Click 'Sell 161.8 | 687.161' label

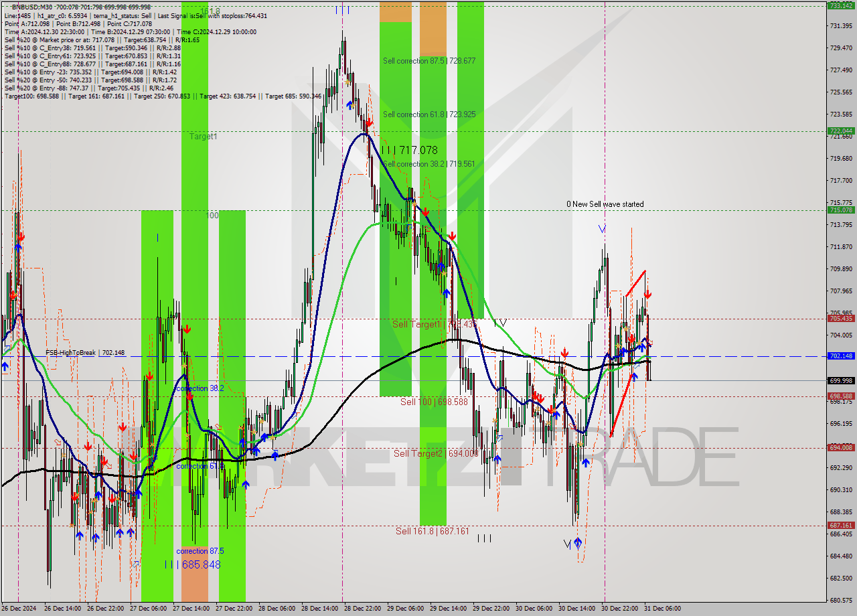point(433,531)
